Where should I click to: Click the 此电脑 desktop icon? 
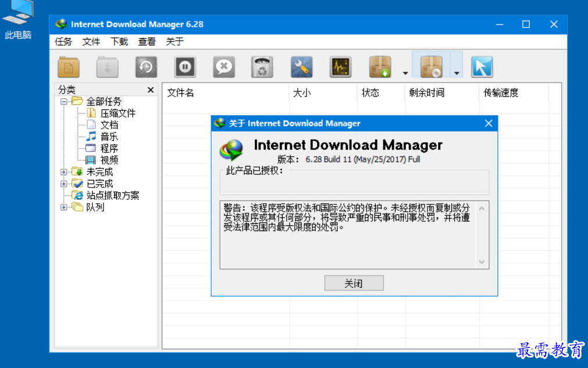pyautogui.click(x=18, y=20)
